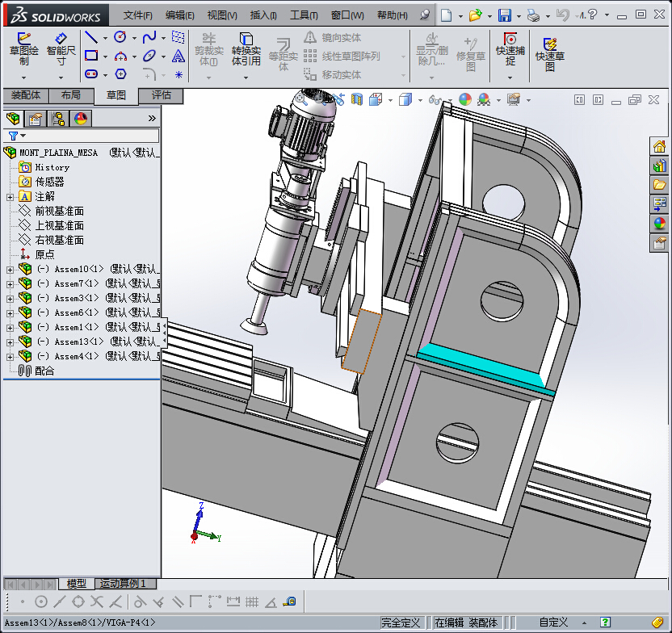Screen dimensions: 672x633
Task: Toggle the grid snap in bottom toolbar
Action: click(x=252, y=602)
